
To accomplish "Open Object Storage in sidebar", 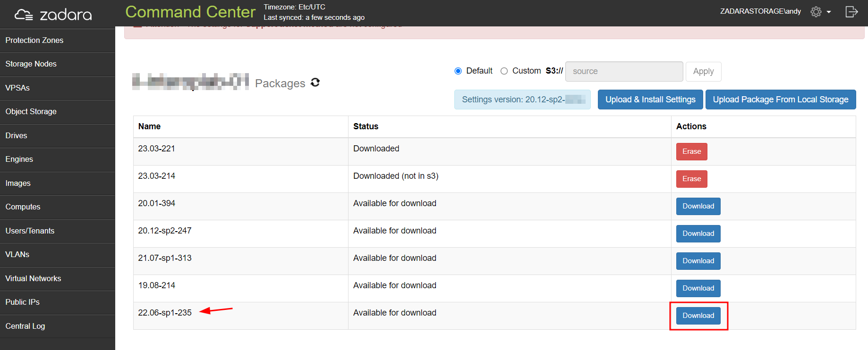I will click(x=58, y=112).
